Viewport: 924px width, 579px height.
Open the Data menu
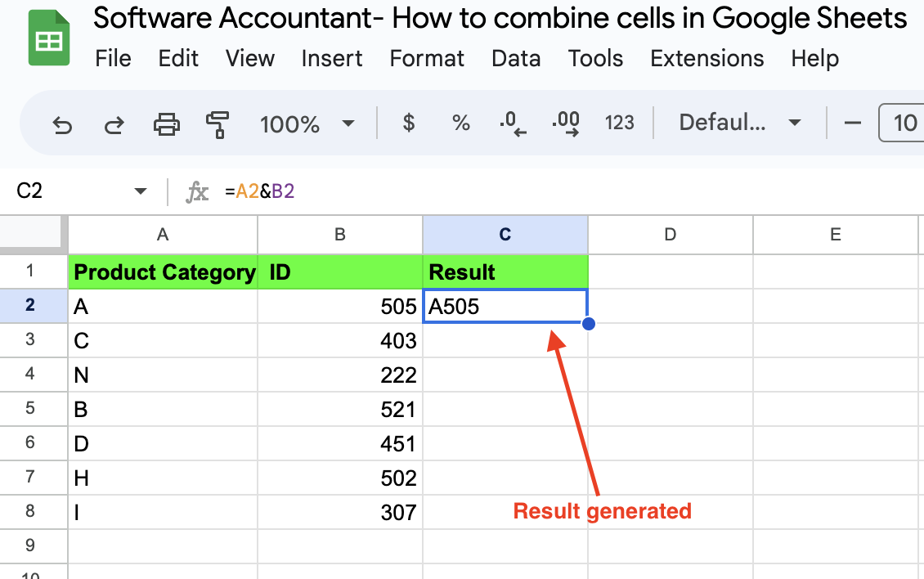tap(516, 58)
